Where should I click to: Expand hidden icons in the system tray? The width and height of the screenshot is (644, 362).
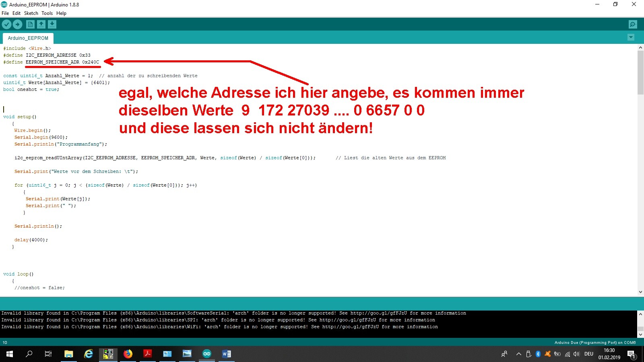pyautogui.click(x=518, y=354)
